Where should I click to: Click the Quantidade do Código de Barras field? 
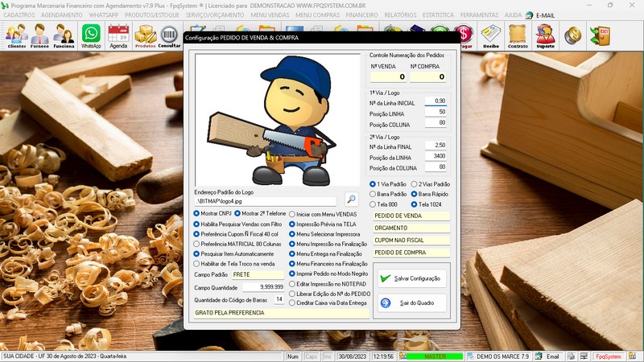point(279,299)
